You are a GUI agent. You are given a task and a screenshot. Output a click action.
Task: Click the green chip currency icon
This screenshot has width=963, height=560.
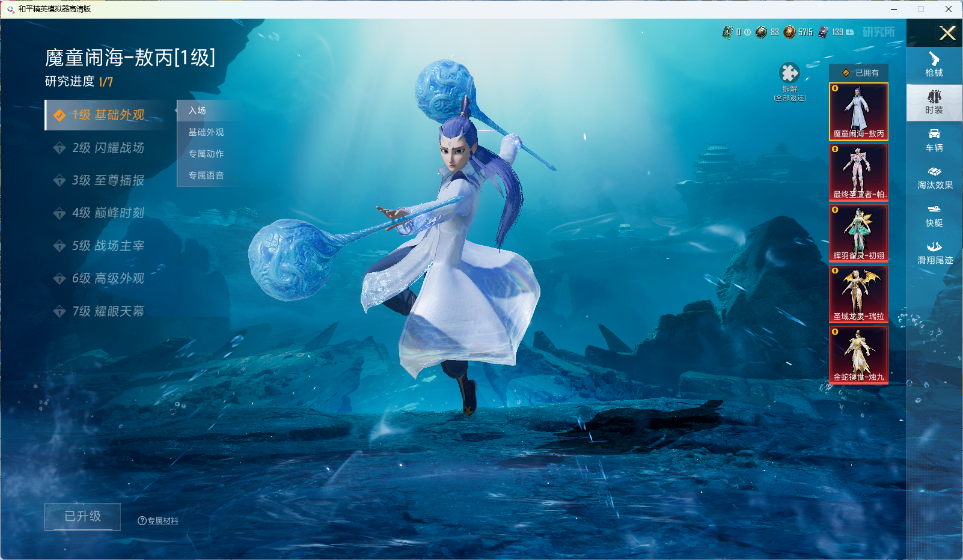pyautogui.click(x=727, y=32)
